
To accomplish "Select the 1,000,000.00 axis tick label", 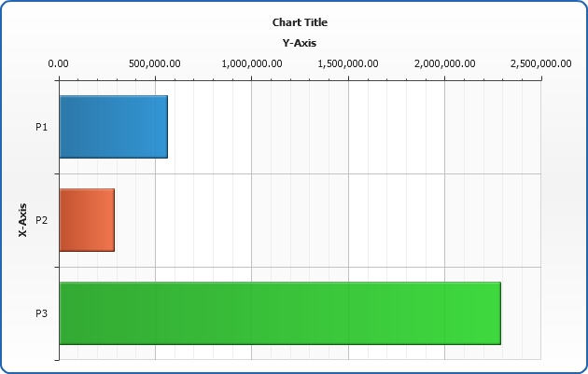I will click(x=252, y=63).
